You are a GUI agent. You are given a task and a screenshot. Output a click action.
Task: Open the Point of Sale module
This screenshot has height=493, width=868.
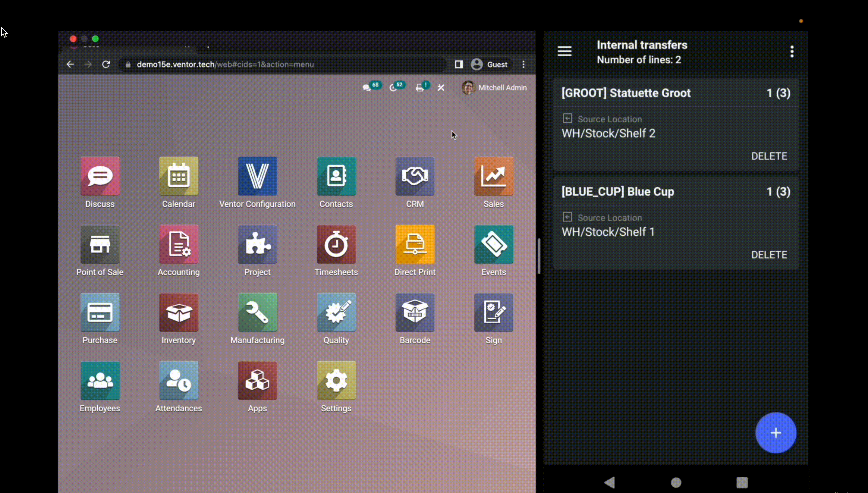99,250
